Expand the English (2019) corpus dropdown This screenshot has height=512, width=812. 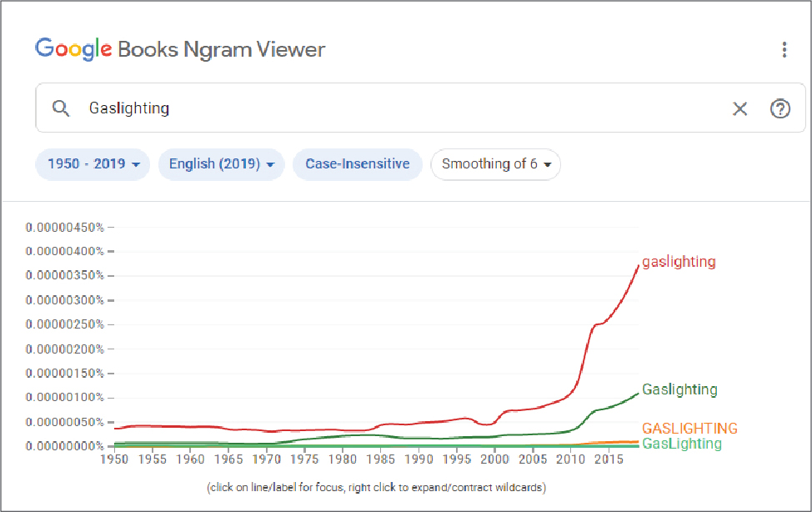221,163
